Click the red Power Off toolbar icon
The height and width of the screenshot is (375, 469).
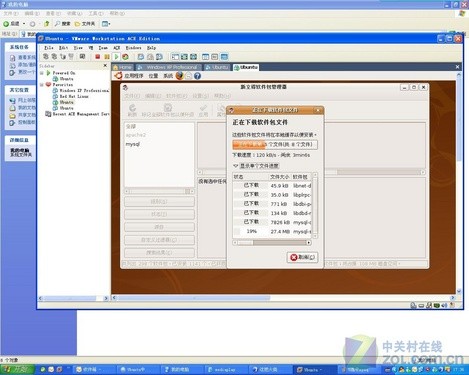point(98,57)
